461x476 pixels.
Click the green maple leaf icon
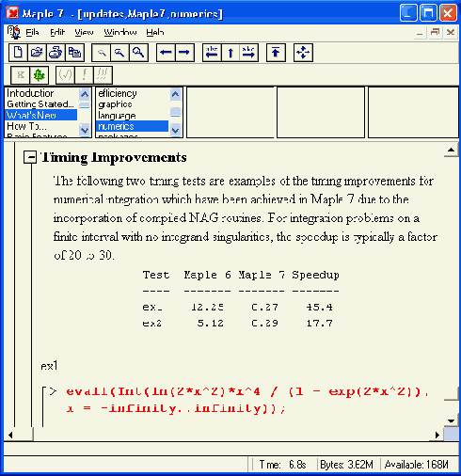(x=39, y=75)
